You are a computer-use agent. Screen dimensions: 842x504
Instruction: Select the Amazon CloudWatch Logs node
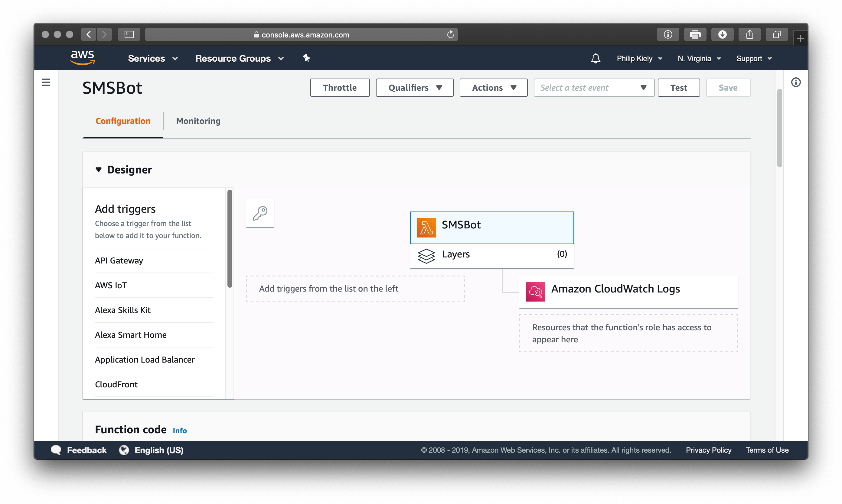click(x=628, y=292)
